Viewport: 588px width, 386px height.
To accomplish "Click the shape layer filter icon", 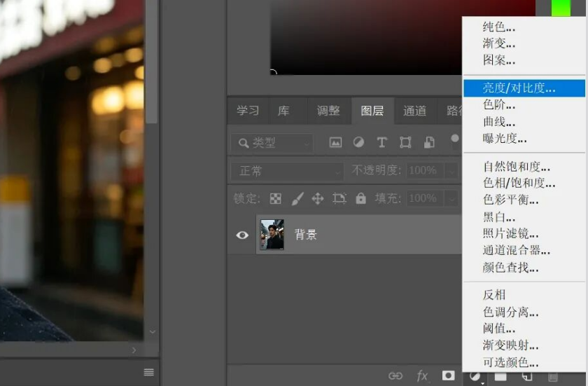I will tap(405, 142).
